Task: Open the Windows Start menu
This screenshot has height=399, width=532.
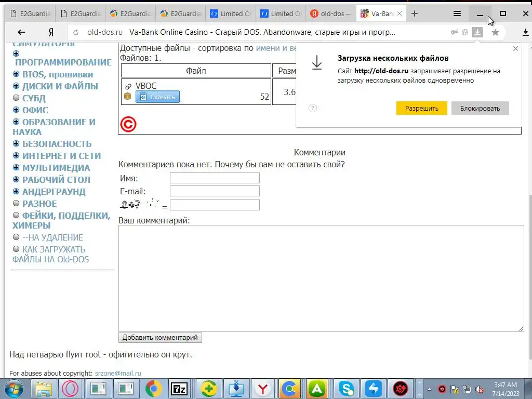Action: [x=13, y=389]
